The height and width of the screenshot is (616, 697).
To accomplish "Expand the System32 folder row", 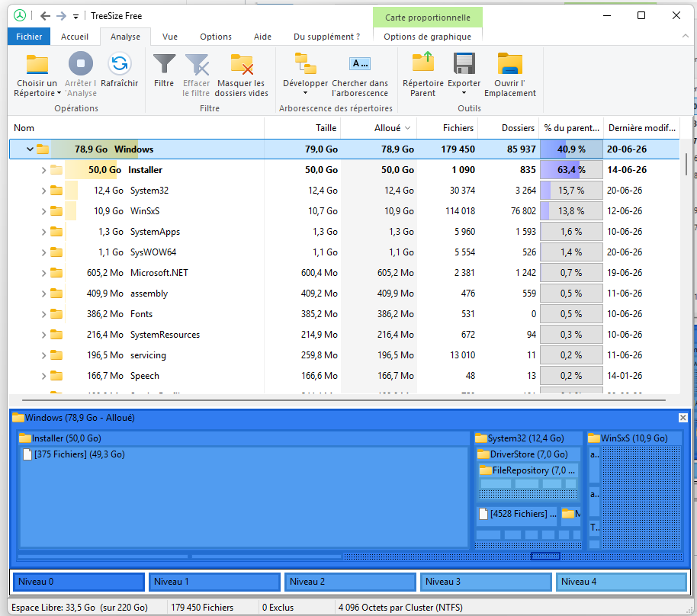I will point(43,191).
